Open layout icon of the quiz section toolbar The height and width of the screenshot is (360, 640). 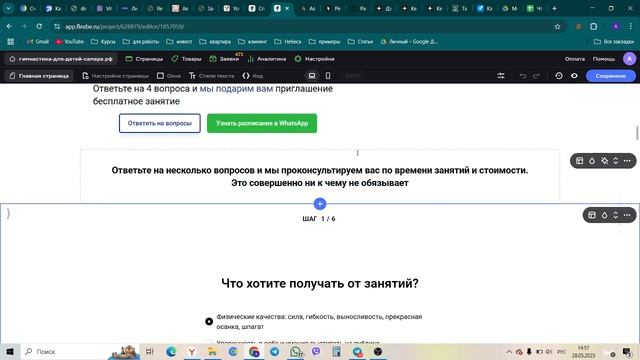click(592, 215)
